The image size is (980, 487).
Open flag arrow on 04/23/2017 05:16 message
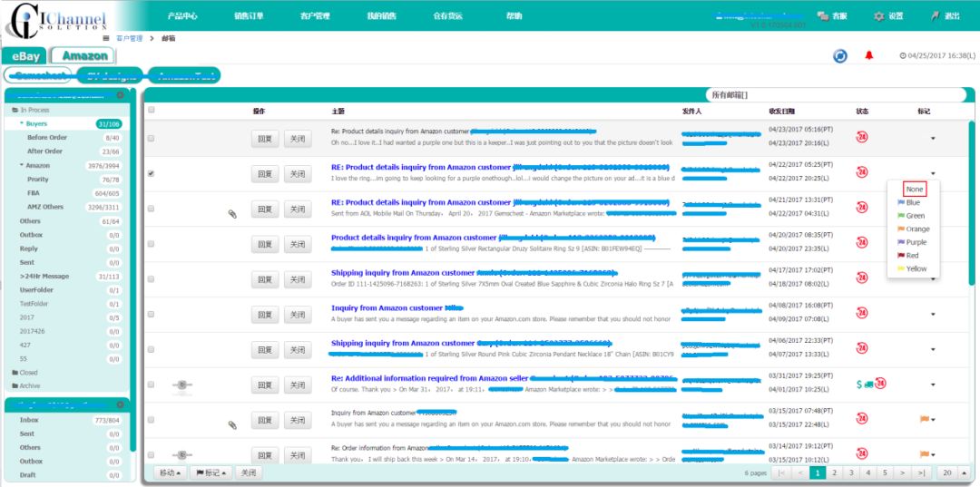933,139
